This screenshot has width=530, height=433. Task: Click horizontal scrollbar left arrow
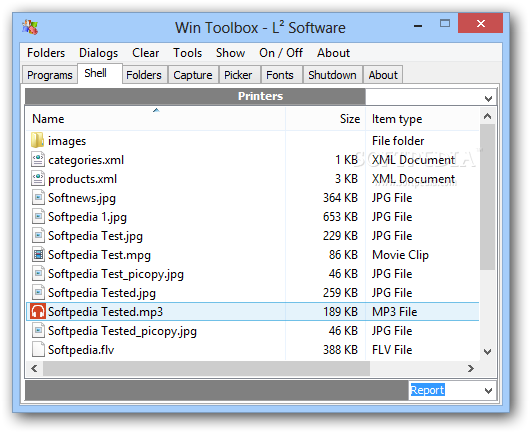[34, 368]
